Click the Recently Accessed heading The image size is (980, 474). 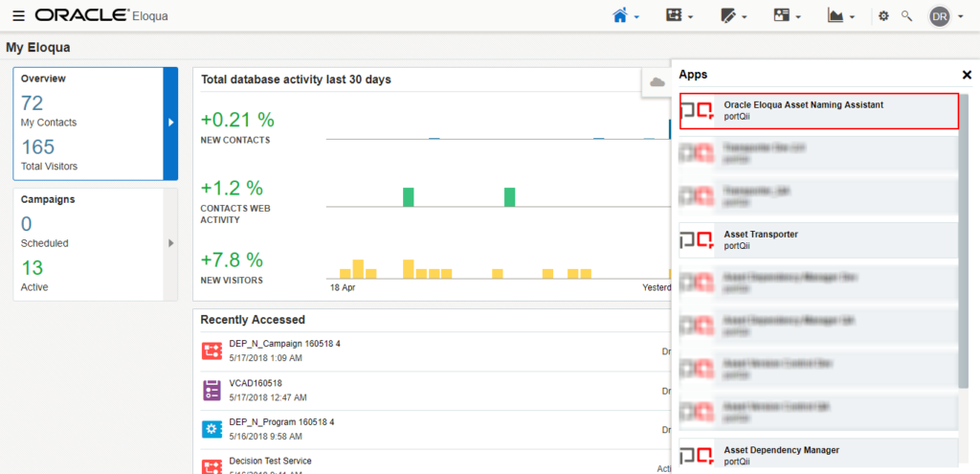(253, 320)
